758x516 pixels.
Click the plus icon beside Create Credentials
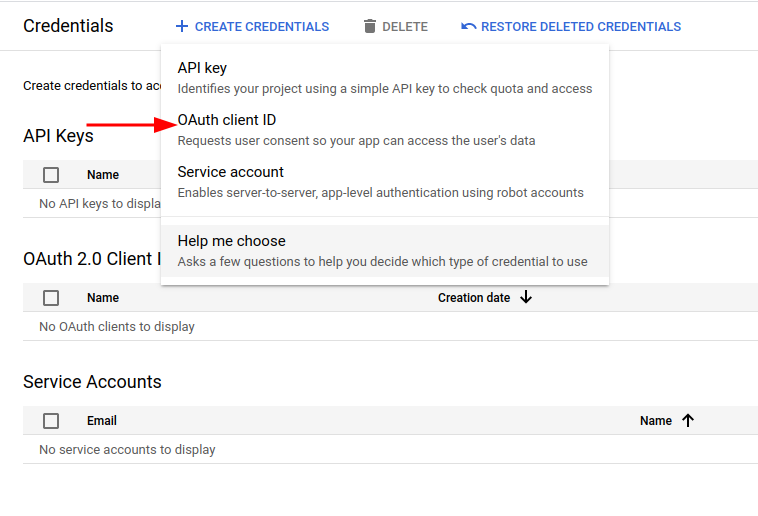pos(182,26)
